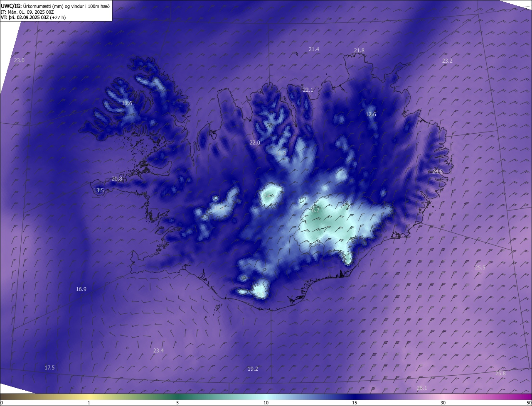Click the 17.5 value on the map
This screenshot has width=532, height=406.
49,368
